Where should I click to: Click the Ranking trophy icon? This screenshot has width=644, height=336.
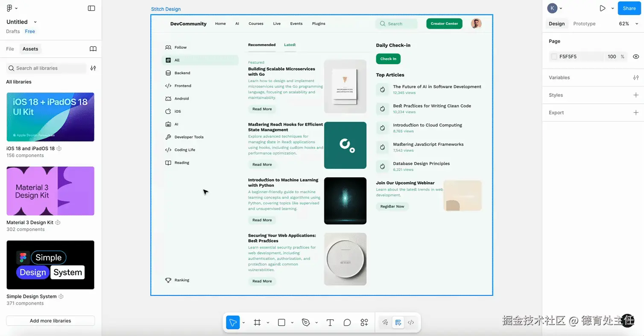(x=168, y=280)
